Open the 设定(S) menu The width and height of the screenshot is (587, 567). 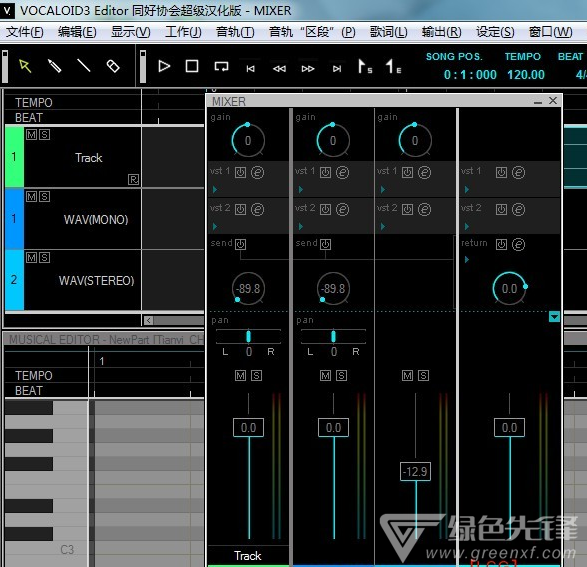click(x=495, y=32)
